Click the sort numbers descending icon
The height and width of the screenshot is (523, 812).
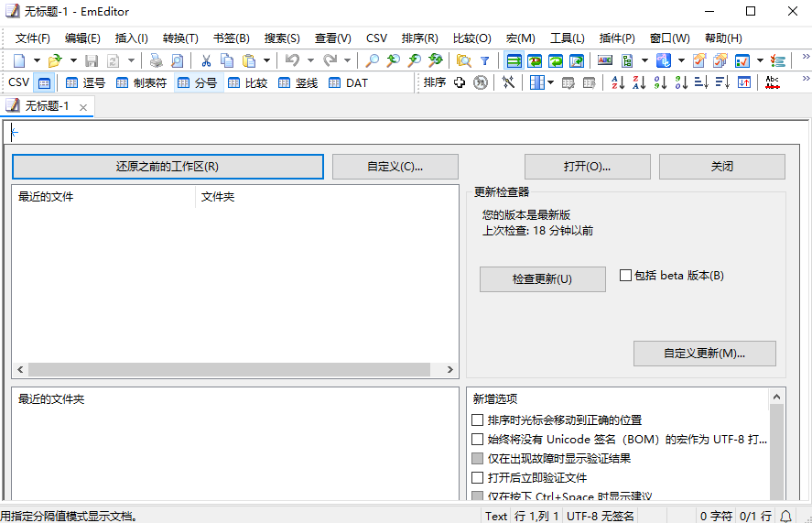pyautogui.click(x=681, y=82)
